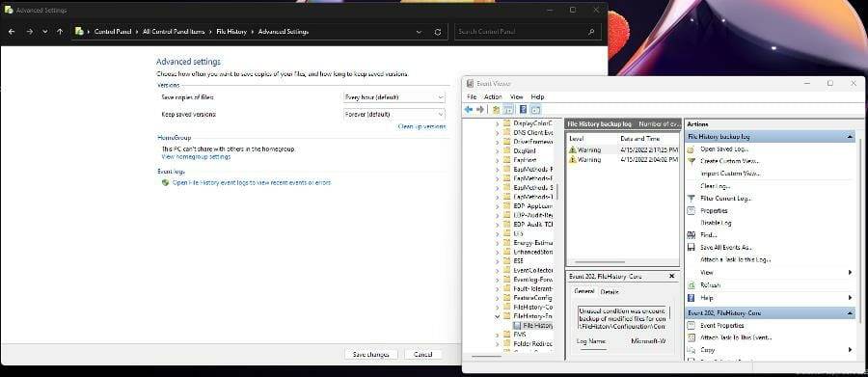Go up one level in Control Panel
868x377 pixels.
coord(60,32)
